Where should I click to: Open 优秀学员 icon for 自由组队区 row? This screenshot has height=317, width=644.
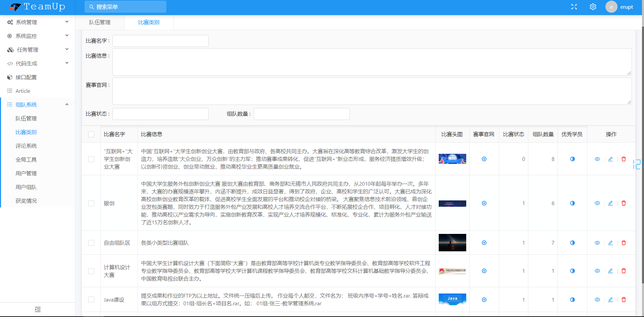tap(572, 243)
